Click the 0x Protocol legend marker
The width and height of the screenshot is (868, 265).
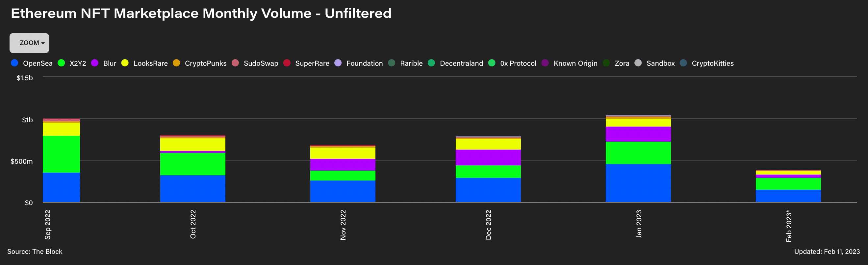point(492,63)
